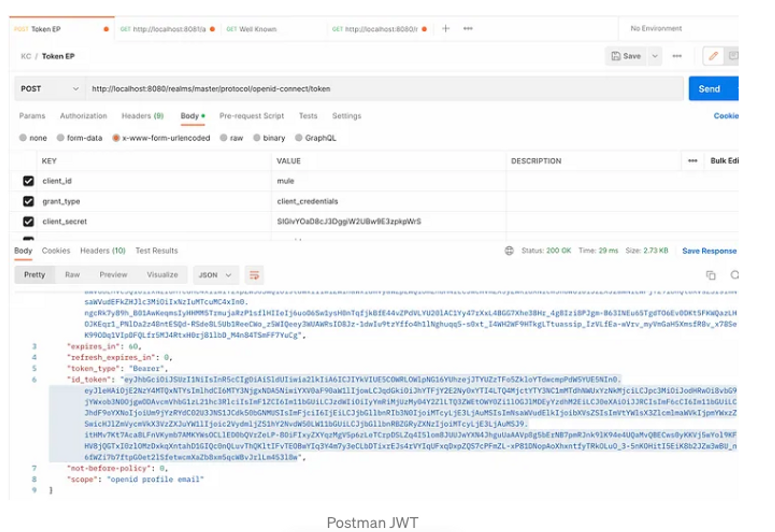Add a new request tab with plus icon
Screen dimensions: 775x532
point(445,28)
